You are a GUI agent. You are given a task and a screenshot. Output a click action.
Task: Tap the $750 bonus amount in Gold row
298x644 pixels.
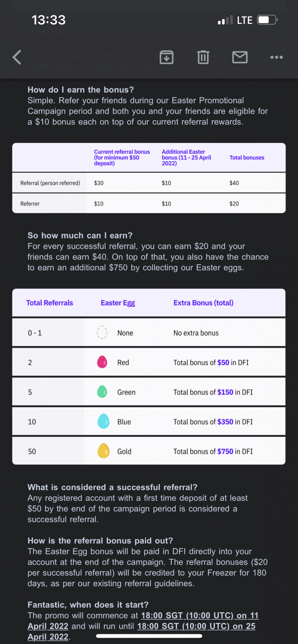(x=225, y=451)
